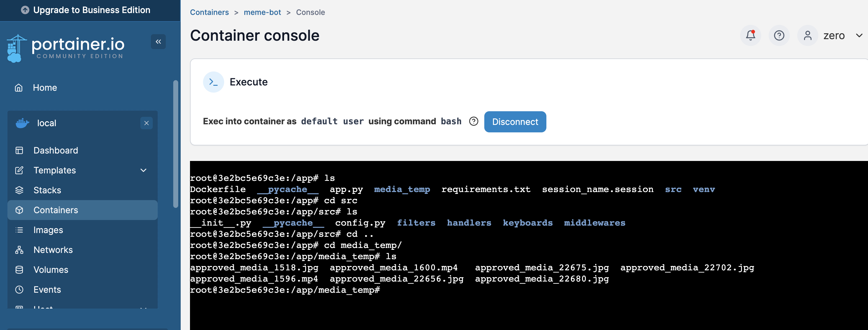
Task: Click session_name.session in terminal output
Action: click(598, 189)
